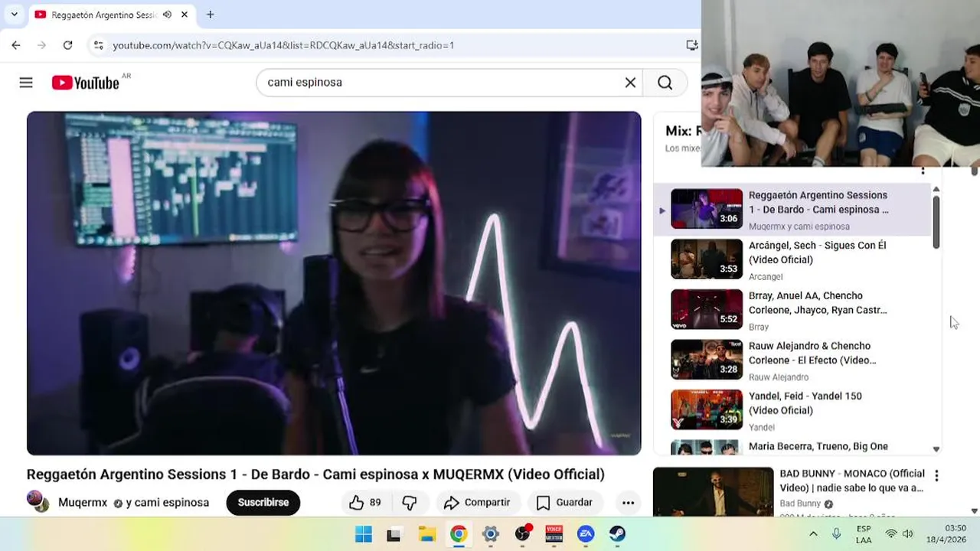Open Steam from the taskbar
Image resolution: width=980 pixels, height=551 pixels.
pos(617,534)
